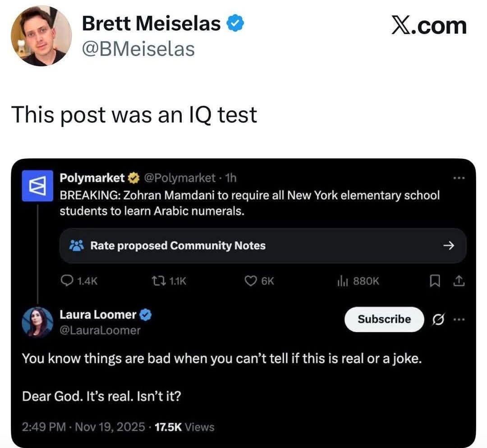The width and height of the screenshot is (487, 448).
Task: Open the Rate proposed Community Notes bar
Action: pos(262,245)
